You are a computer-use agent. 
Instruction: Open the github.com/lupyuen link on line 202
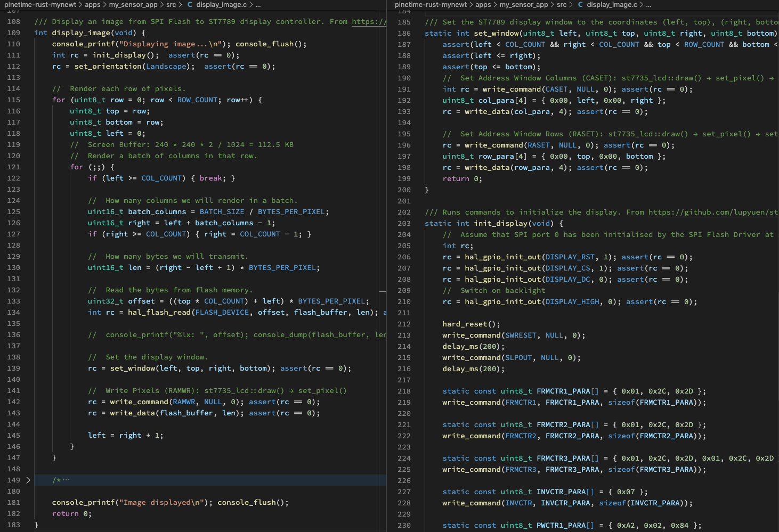click(713, 212)
